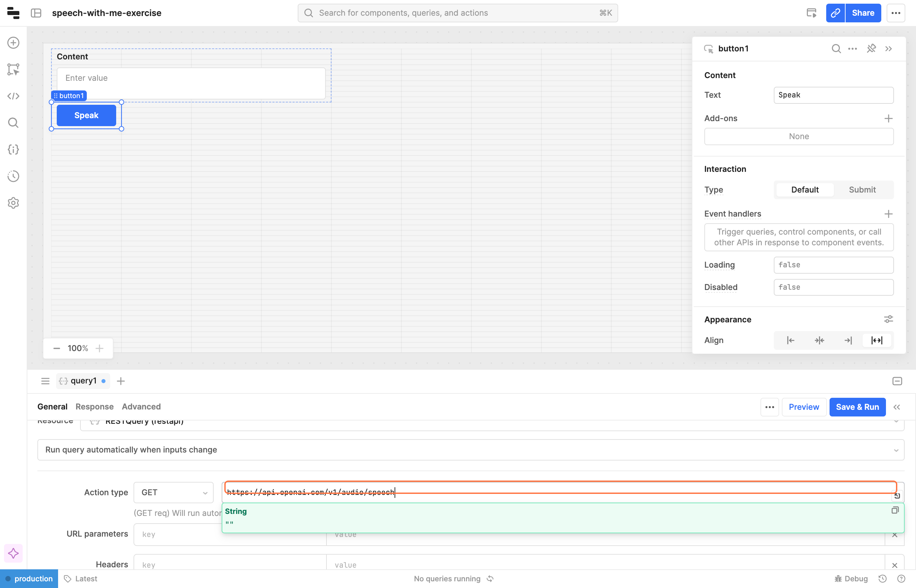Open the Code panel icon in sidebar
This screenshot has height=588, width=916.
[x=13, y=96]
